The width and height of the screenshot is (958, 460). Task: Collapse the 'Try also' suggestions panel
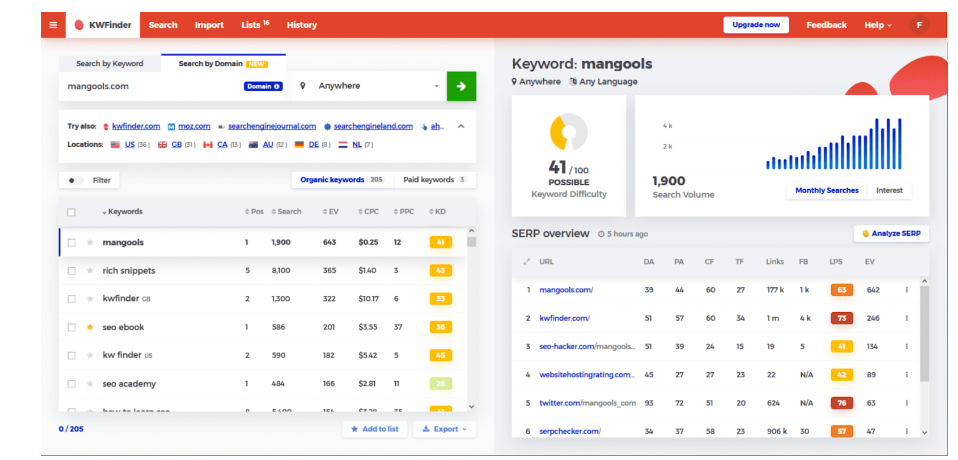461,127
